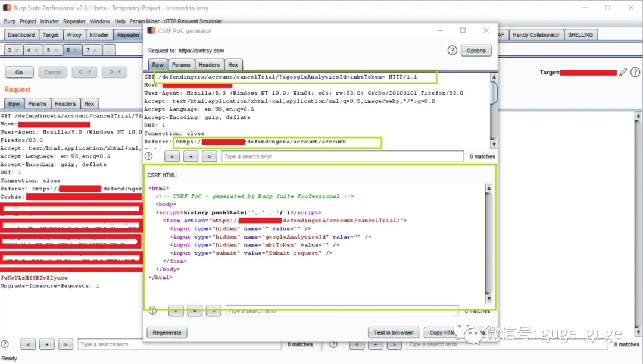Select Raw tab in CSRF PoC generator

click(x=158, y=65)
